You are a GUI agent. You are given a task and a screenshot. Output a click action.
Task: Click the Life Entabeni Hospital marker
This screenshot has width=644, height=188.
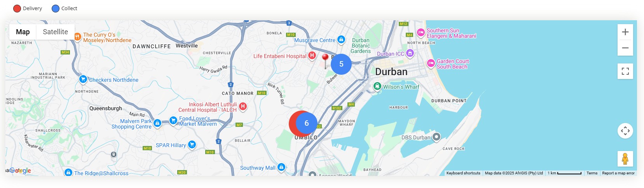tap(312, 56)
